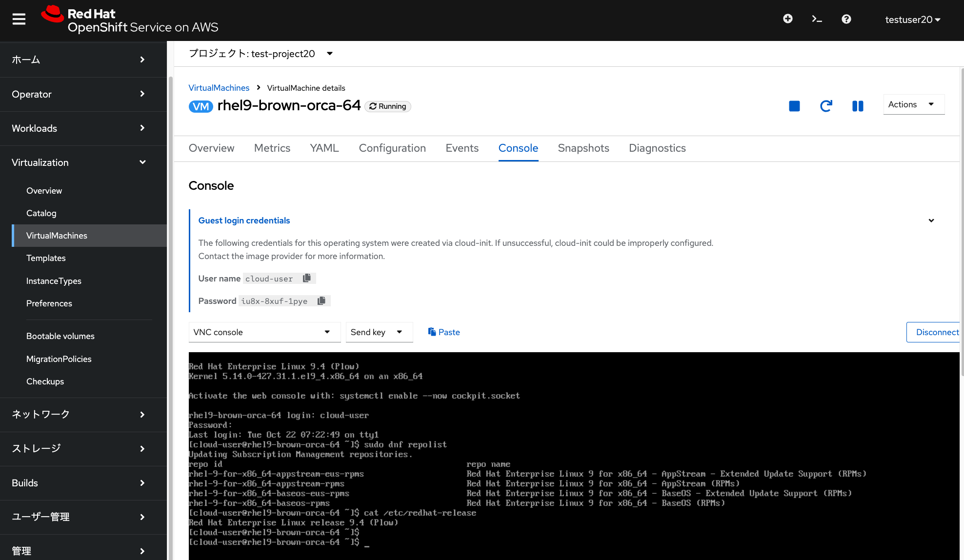The height and width of the screenshot is (560, 964).
Task: Open the testuser20 account menu
Action: [913, 20]
